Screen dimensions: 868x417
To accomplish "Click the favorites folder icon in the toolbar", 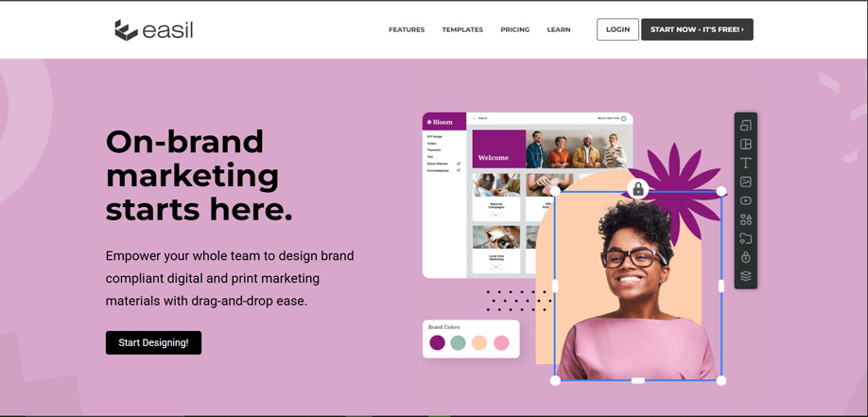I will pyautogui.click(x=745, y=238).
